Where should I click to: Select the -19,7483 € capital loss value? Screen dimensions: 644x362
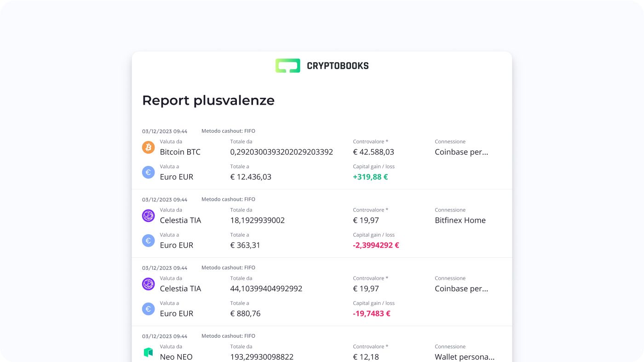(x=372, y=314)
